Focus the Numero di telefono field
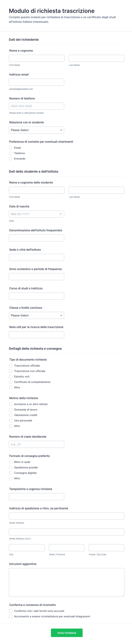132x644 pixels. pyautogui.click(x=36, y=106)
